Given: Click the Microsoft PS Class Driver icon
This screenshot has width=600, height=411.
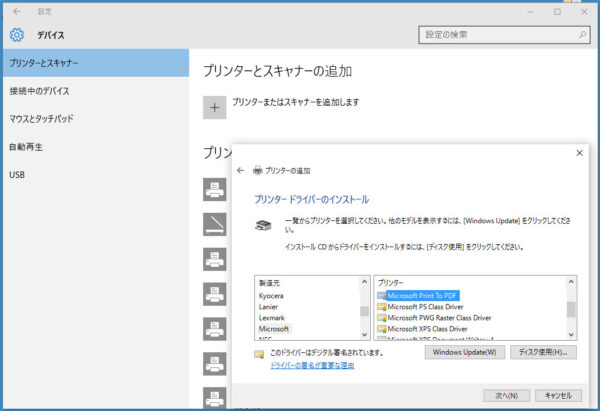Looking at the screenshot, I should coord(382,307).
